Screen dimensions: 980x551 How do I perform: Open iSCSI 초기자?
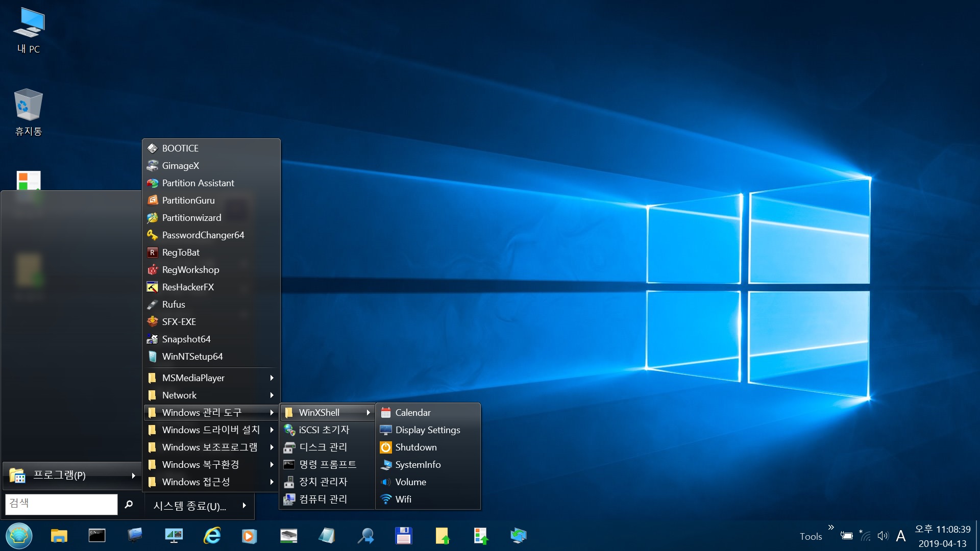pos(327,430)
